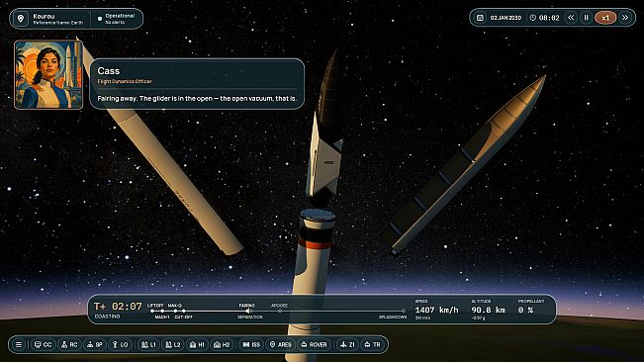Select the ZI vehicle shortcut
The image size is (644, 362).
pos(347,345)
